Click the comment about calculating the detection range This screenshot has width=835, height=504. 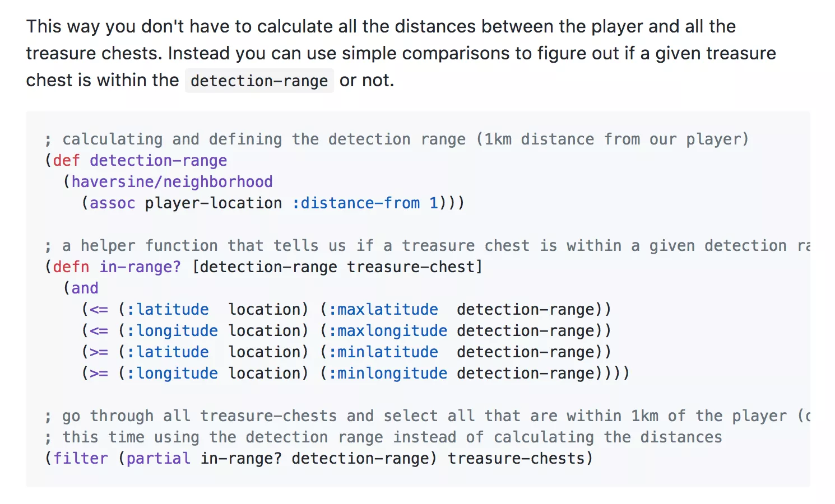tap(397, 139)
